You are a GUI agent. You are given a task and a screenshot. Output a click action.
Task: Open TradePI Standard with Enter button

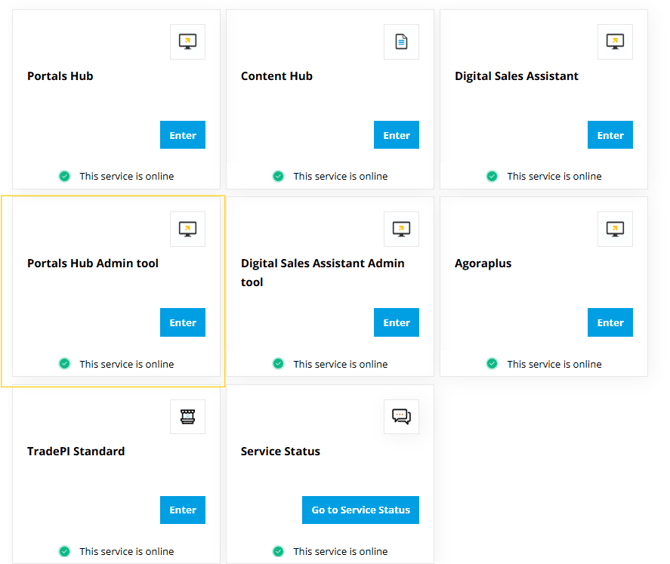(182, 510)
